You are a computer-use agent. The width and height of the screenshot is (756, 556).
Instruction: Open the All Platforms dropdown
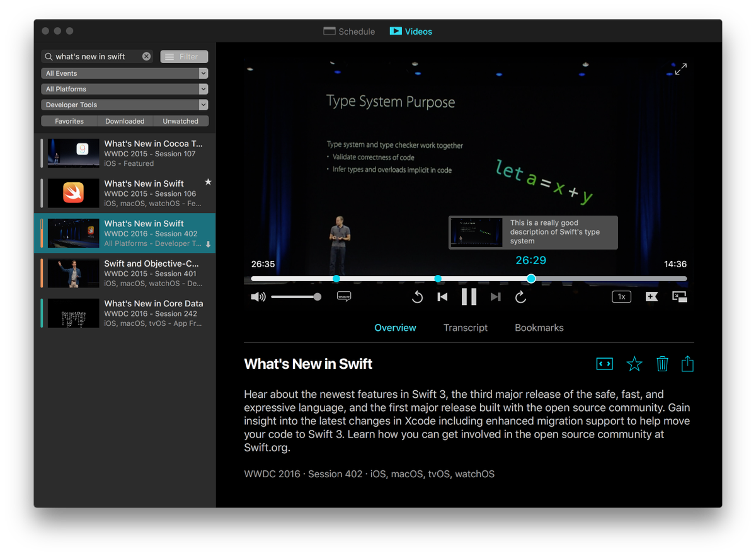[x=125, y=89]
